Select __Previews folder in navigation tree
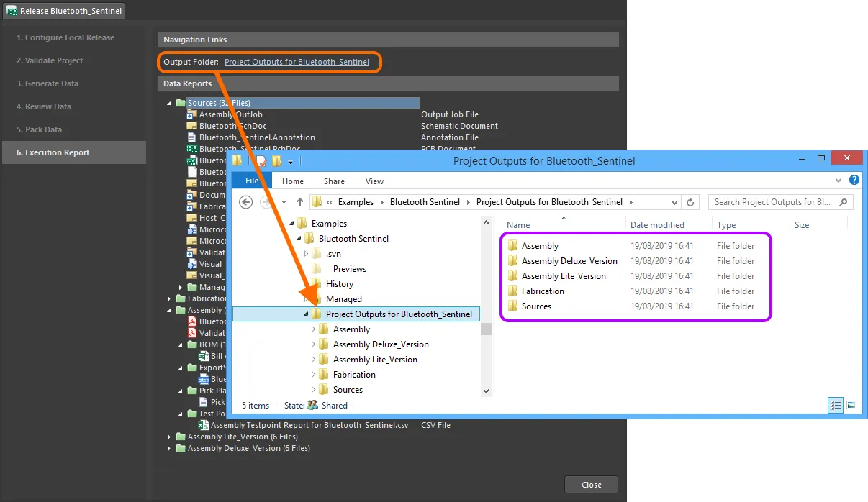 345,269
